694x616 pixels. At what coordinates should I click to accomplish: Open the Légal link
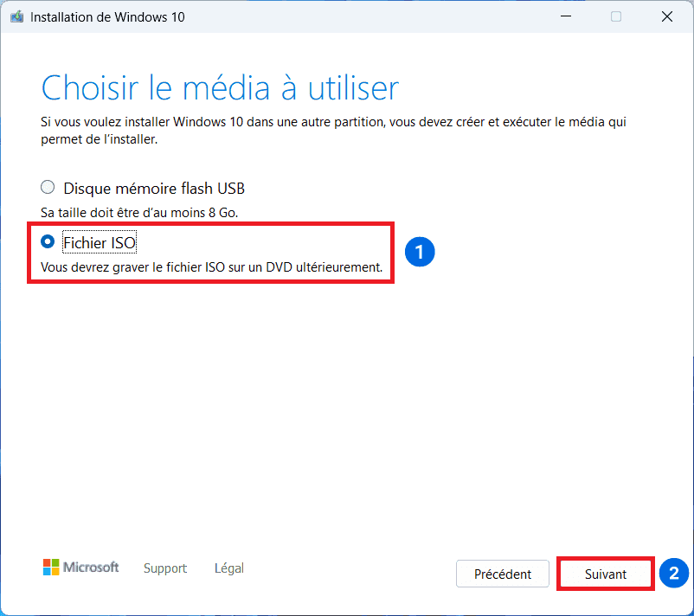228,568
